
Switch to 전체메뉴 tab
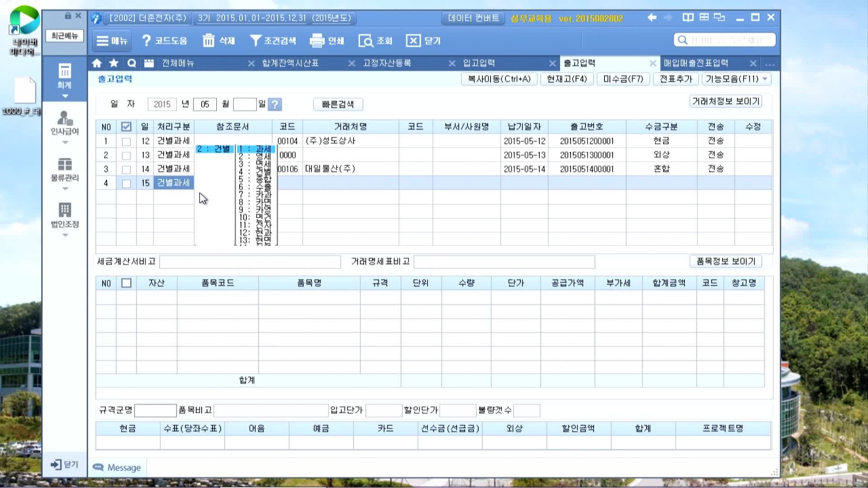point(178,63)
